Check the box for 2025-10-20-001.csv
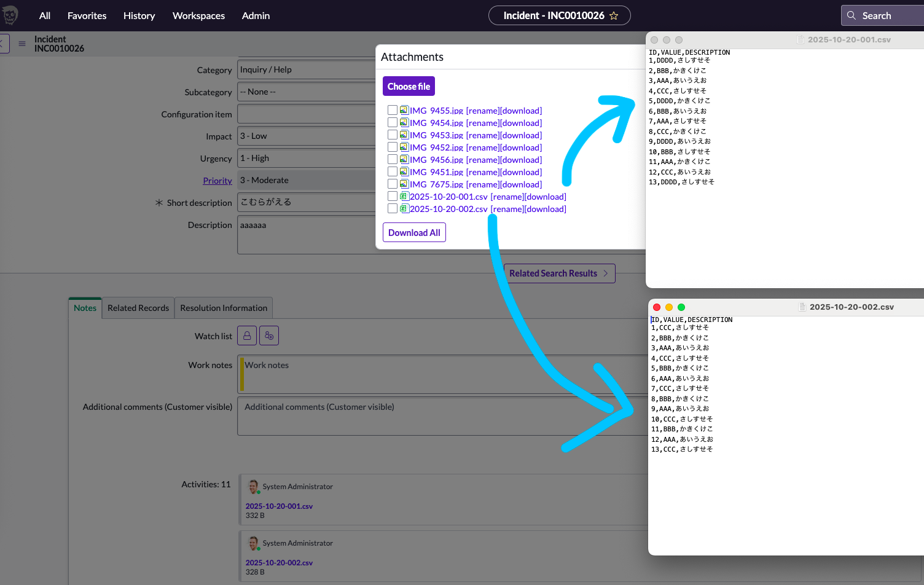Viewport: 924px width, 585px height. [x=393, y=196]
